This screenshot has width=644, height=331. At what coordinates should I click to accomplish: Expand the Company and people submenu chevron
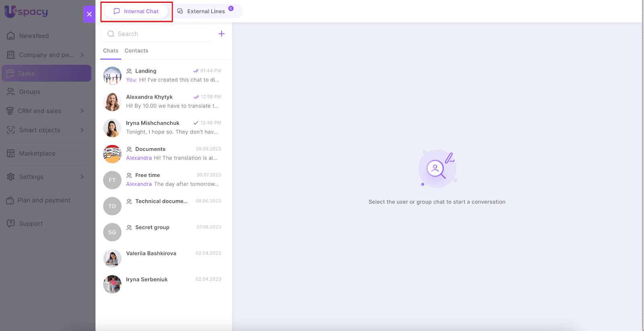point(82,55)
